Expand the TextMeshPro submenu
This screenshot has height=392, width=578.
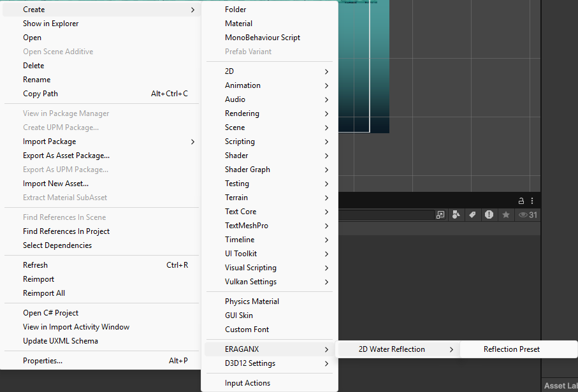[x=270, y=225]
